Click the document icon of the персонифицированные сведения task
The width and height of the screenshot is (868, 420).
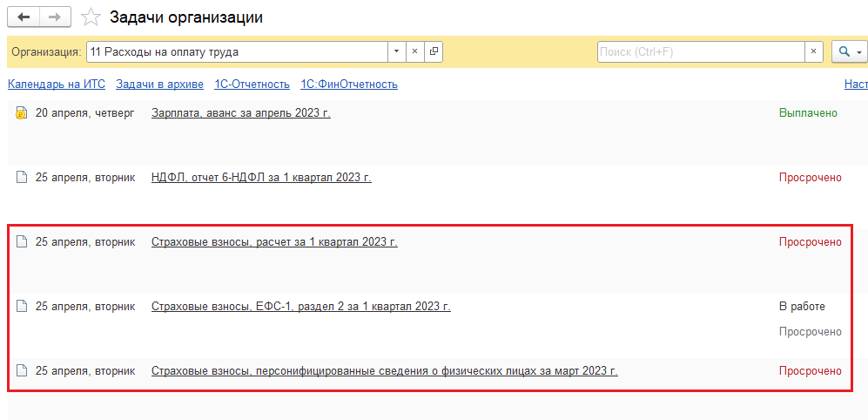21,371
